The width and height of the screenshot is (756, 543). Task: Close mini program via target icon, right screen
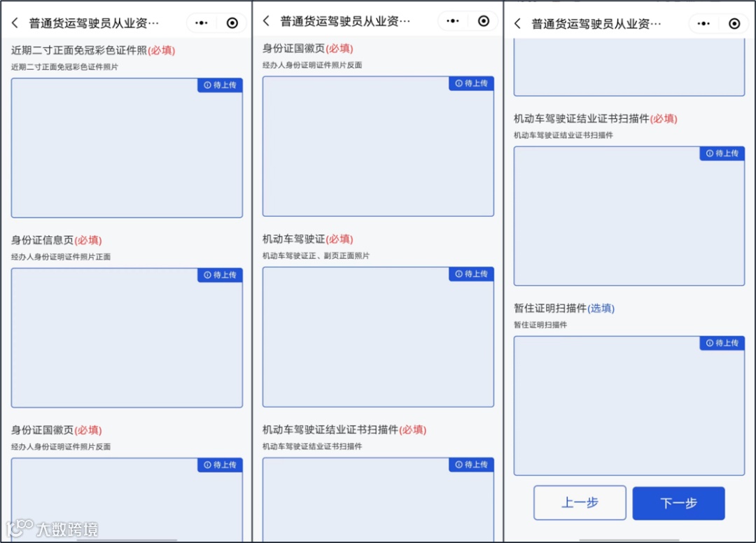734,24
